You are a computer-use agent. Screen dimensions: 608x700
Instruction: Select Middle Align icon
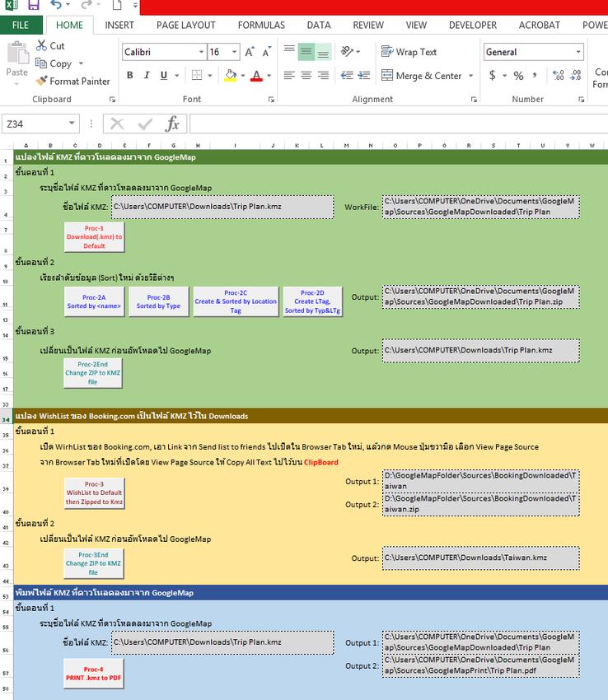click(306, 51)
